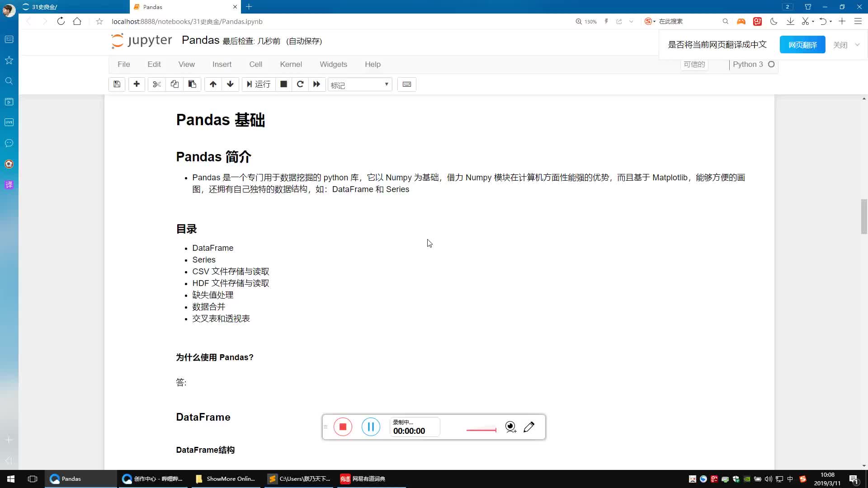The image size is (868, 488).
Task: Open the cell type dropdown showing 标记
Action: point(359,84)
